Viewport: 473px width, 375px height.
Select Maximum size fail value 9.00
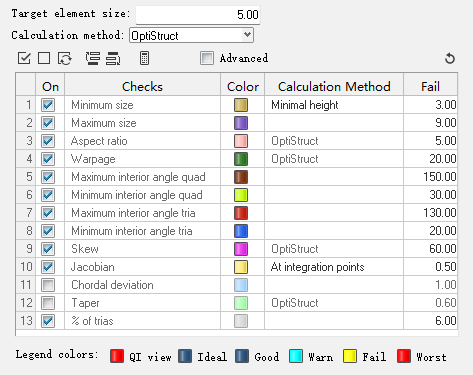click(430, 123)
